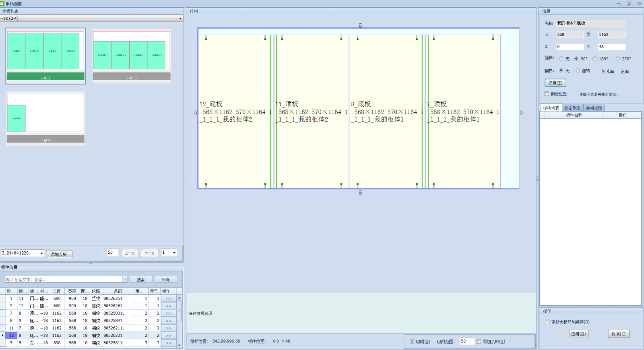Viewport: 644px width, 350px height.
Task: Open the --18 (2-4) board list dropdown
Action: pyautogui.click(x=180, y=19)
